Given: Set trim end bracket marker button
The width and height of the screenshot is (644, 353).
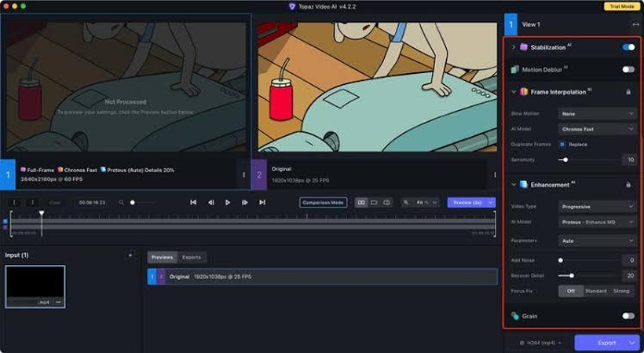Looking at the screenshot, I should [x=32, y=203].
